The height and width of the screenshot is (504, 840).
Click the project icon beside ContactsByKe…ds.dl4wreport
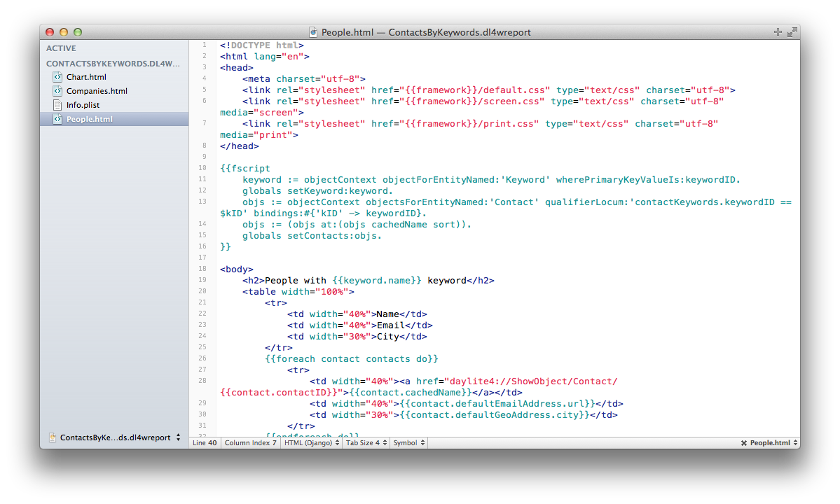pos(53,437)
